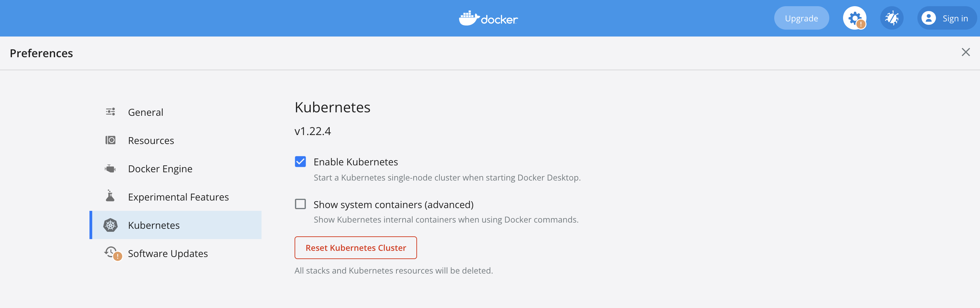Select the General sliders icon
The height and width of the screenshot is (308, 980).
pos(110,112)
